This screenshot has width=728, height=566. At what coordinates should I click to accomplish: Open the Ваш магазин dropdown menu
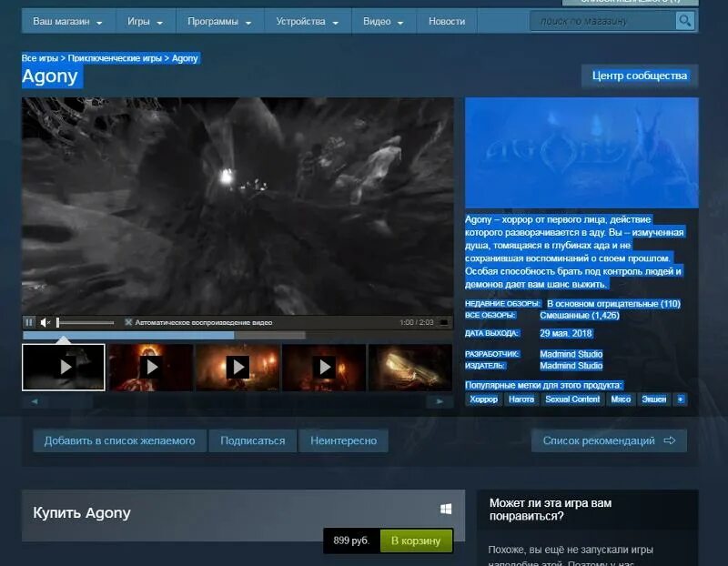click(67, 21)
